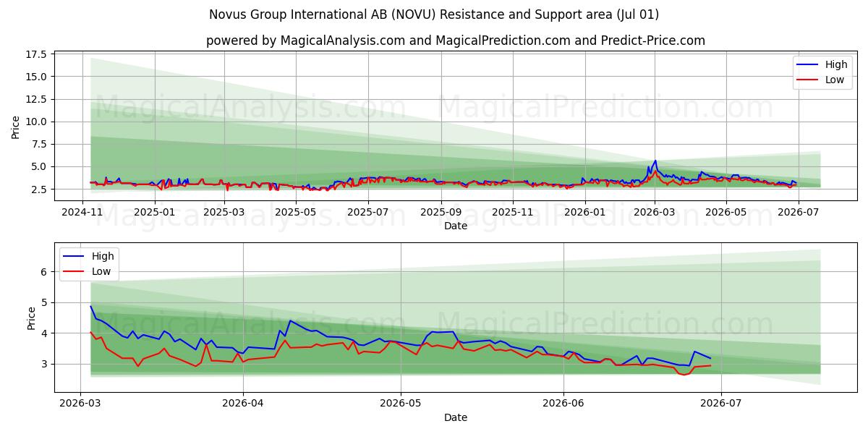Screen dimensions: 868x434
Task: Click the lower chart's 'Price' axis label
Action: [x=32, y=318]
